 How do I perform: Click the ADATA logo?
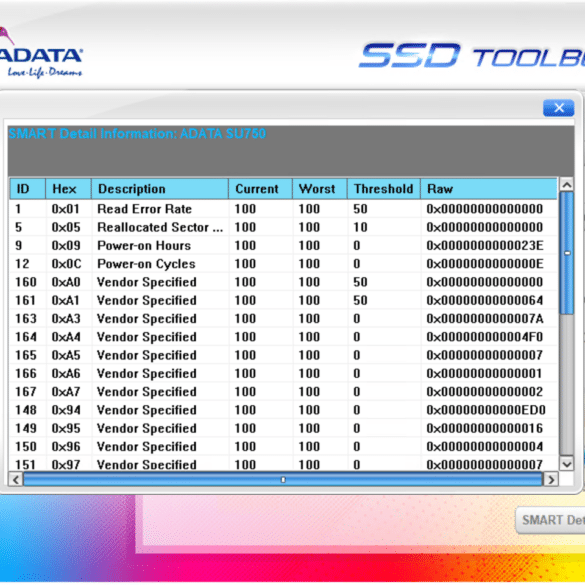tap(40, 52)
